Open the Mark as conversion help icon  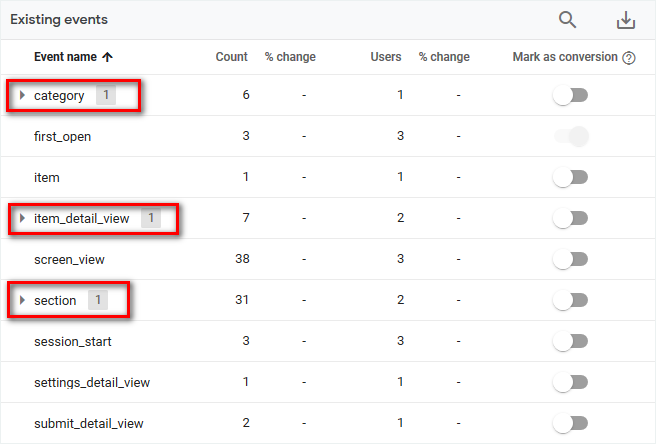629,58
